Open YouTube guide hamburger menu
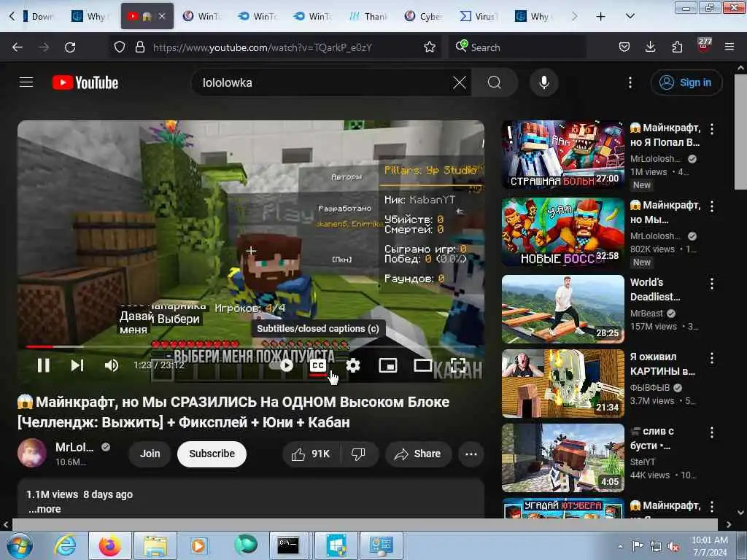 (26, 82)
